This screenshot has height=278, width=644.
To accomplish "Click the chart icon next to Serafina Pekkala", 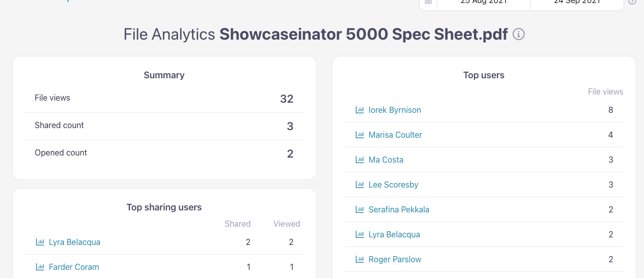I will (x=360, y=209).
